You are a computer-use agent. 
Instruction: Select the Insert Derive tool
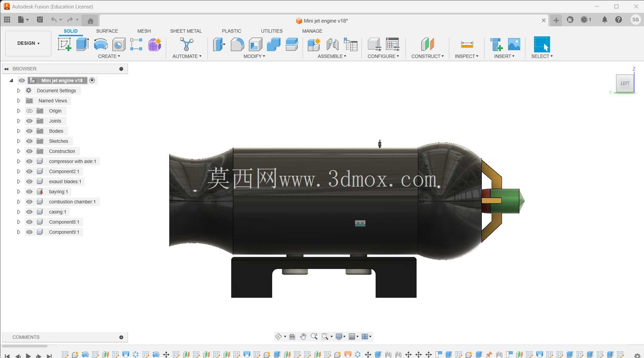496,44
